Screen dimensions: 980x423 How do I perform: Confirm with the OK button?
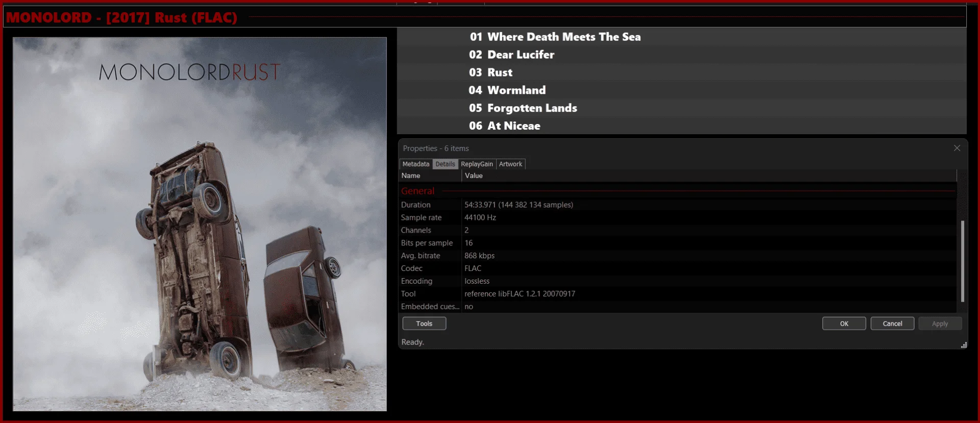844,324
